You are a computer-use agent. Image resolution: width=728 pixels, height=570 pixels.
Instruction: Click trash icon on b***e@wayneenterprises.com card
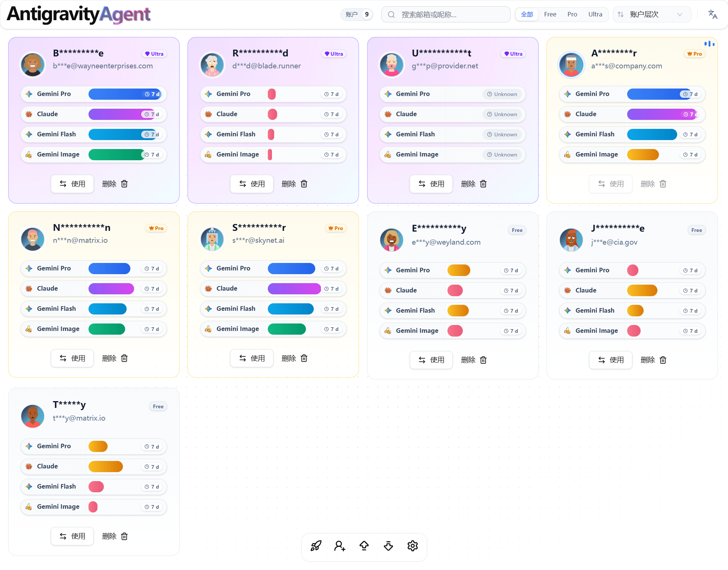click(x=124, y=184)
